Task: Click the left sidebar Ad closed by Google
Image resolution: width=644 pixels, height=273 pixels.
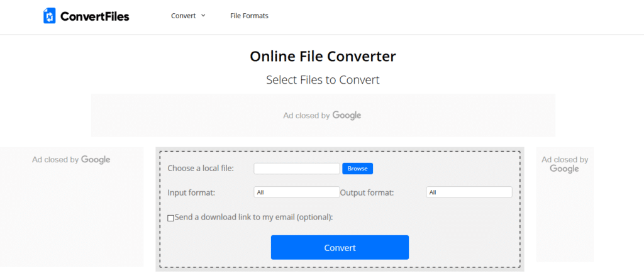Action: [71, 159]
